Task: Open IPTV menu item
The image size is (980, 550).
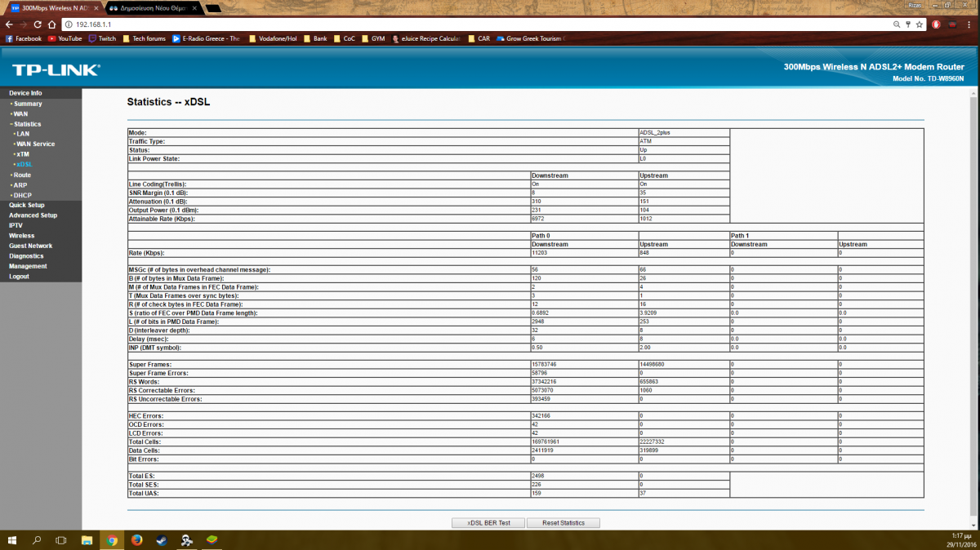Action: tap(16, 225)
